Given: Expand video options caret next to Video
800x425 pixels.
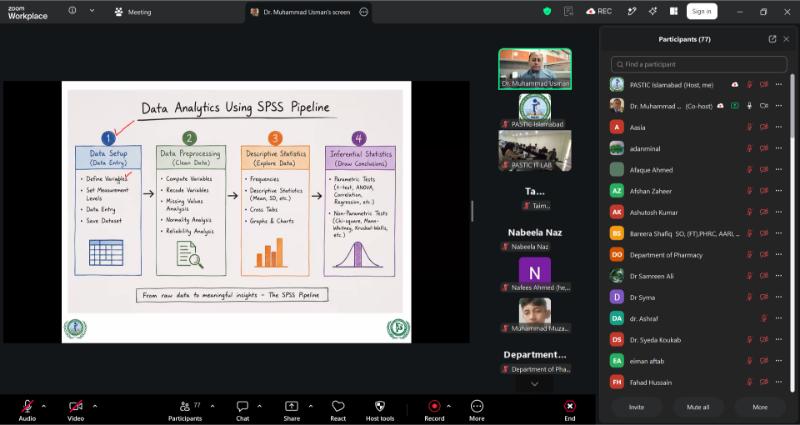Looking at the screenshot, I should tap(94, 407).
